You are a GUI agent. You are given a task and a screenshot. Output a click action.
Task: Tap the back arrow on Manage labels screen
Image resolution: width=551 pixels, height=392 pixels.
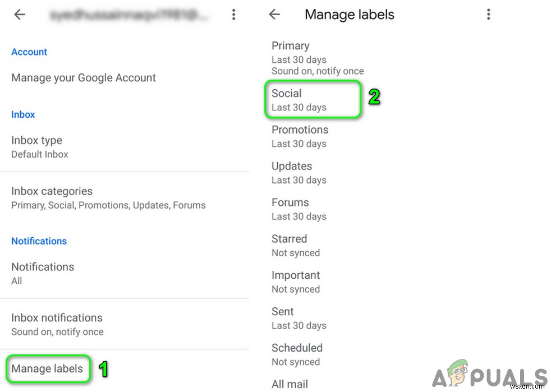(x=274, y=15)
